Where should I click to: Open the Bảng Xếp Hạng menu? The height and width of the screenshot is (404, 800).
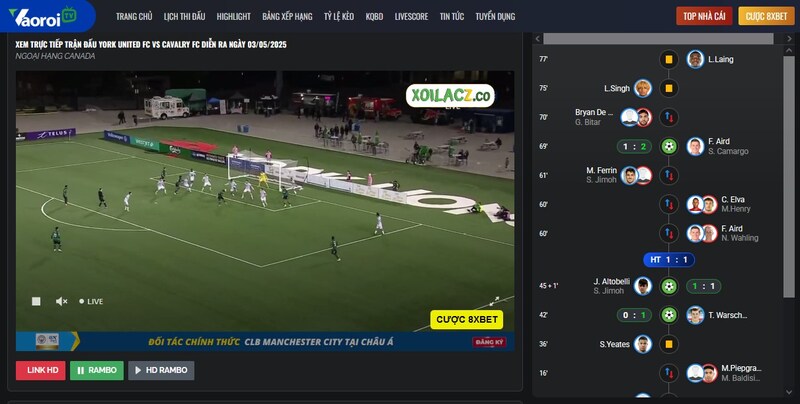[287, 16]
